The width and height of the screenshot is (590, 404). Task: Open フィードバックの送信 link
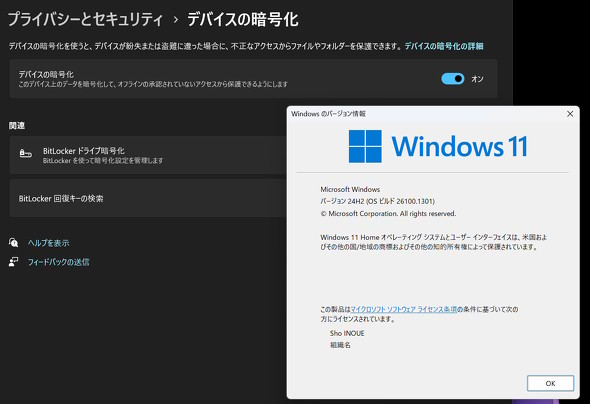[58, 262]
